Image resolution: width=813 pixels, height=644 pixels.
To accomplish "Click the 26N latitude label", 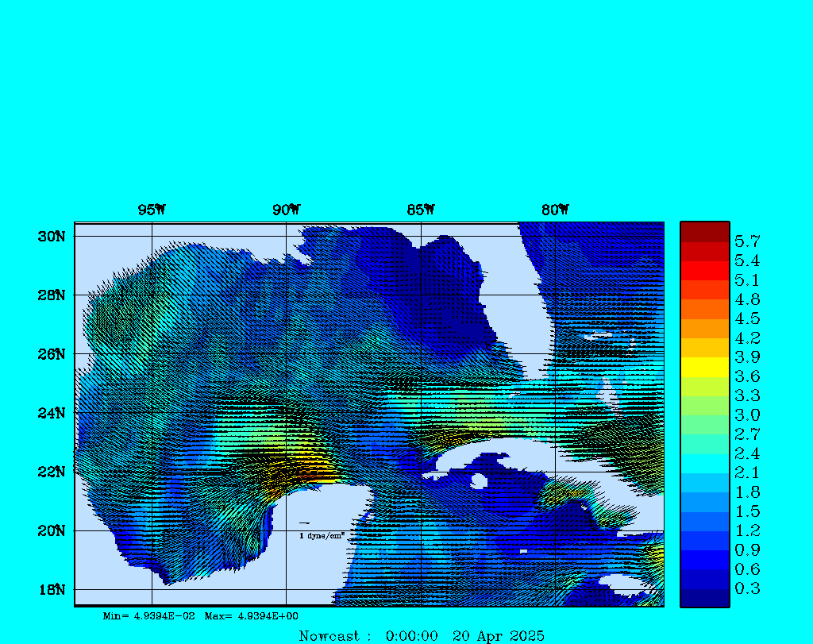I will [x=51, y=354].
